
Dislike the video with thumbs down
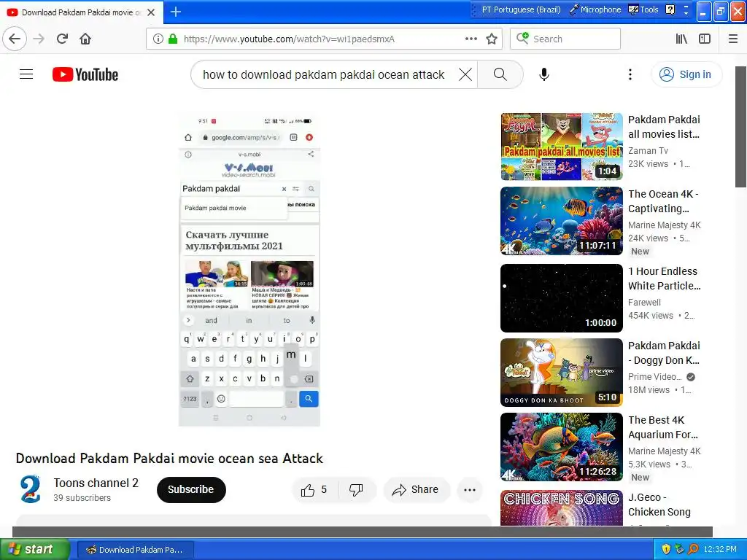(356, 489)
